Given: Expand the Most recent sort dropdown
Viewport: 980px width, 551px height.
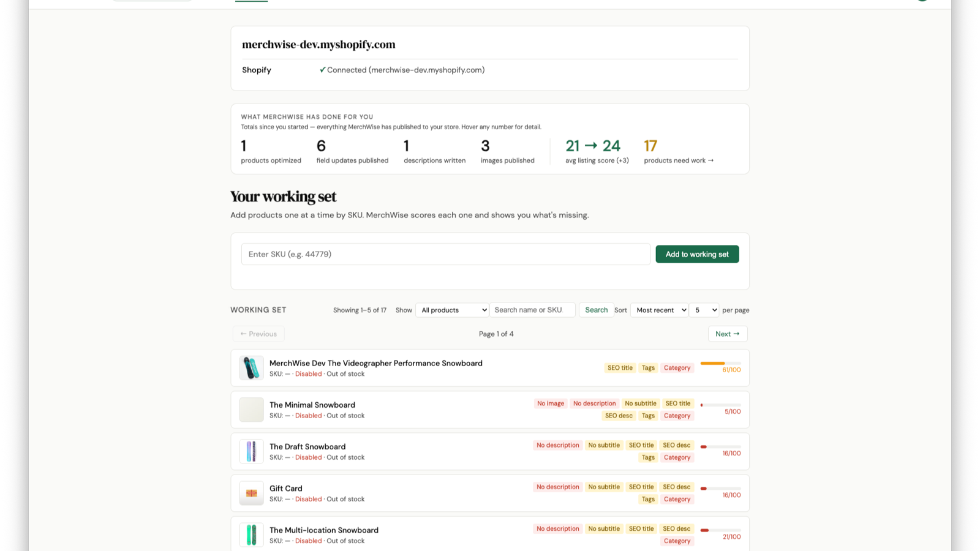Looking at the screenshot, I should (659, 310).
